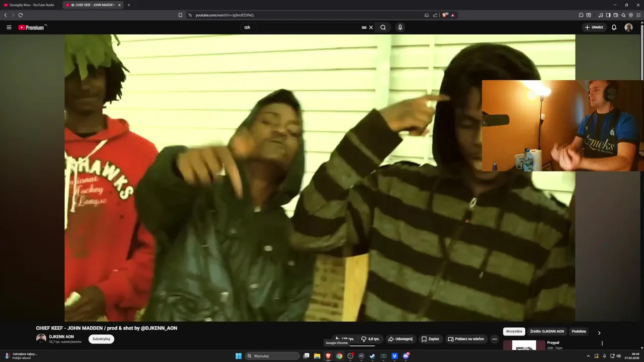Bookmark this page in address bar
The image size is (644, 362).
(x=180, y=15)
